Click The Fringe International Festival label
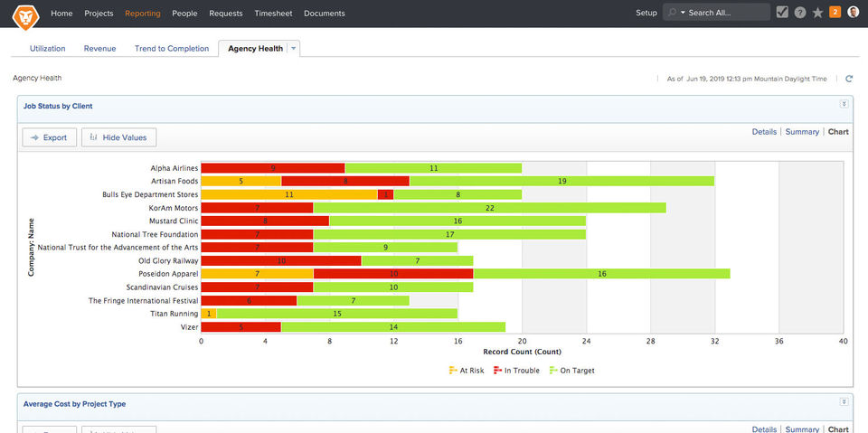 pyautogui.click(x=144, y=300)
